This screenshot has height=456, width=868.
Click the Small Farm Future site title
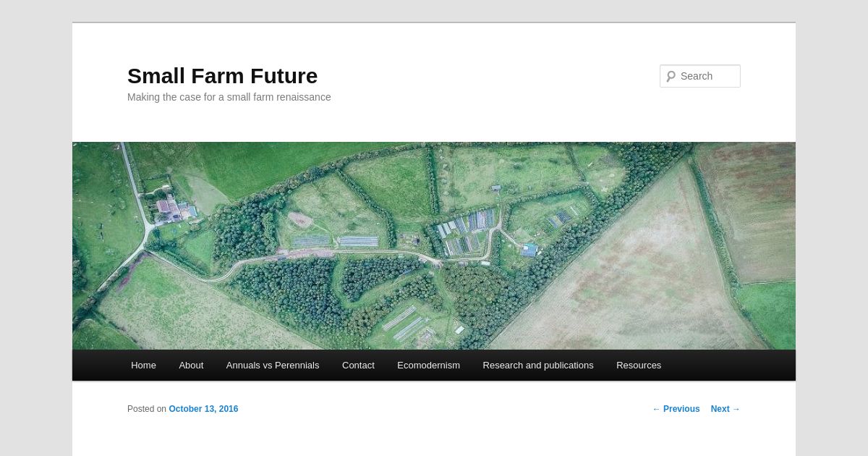coord(222,76)
